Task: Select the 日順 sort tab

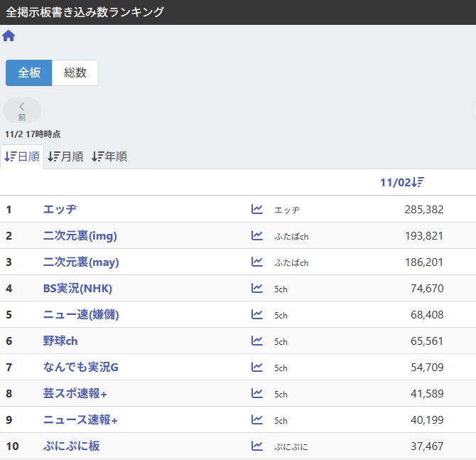Action: coord(22,156)
